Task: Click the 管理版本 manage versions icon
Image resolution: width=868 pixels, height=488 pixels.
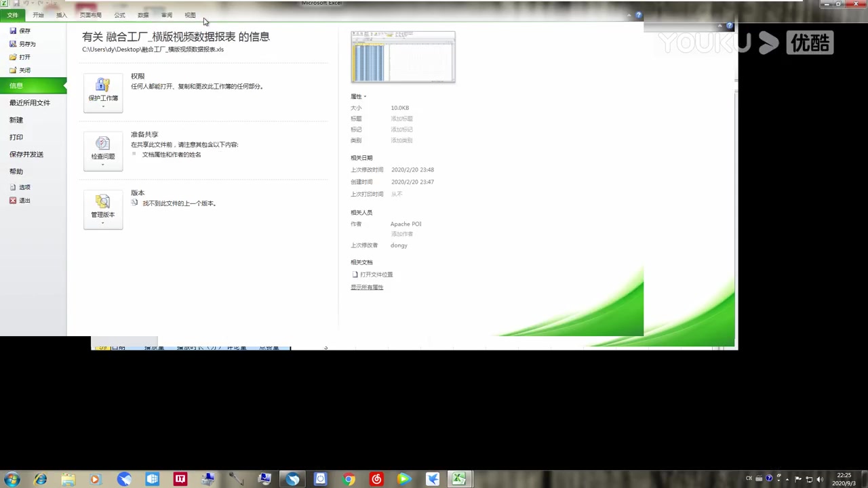Action: click(x=103, y=201)
